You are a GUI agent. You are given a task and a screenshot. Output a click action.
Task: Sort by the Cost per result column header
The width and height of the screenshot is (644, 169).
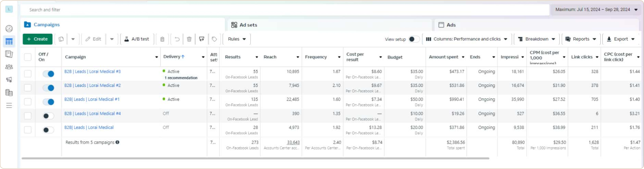click(x=355, y=57)
